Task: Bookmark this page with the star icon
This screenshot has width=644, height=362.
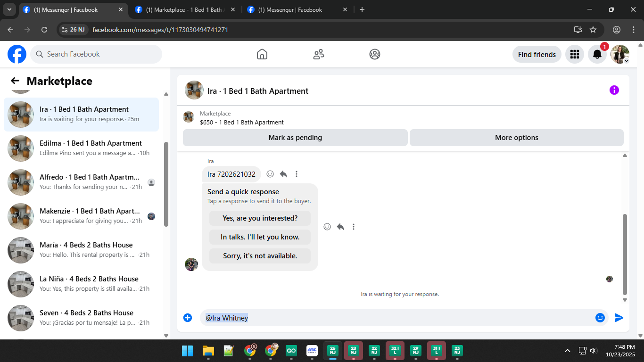Action: click(x=593, y=30)
